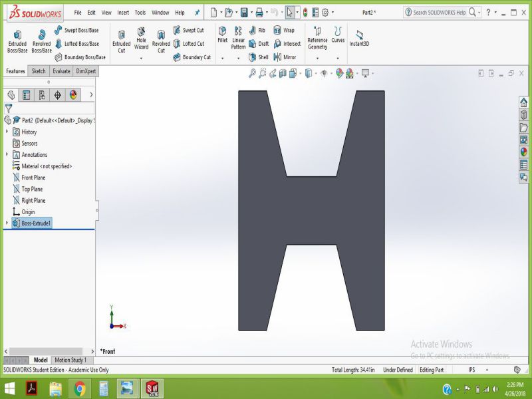Choose the Mirror feature
532x399 pixels.
coord(285,57)
